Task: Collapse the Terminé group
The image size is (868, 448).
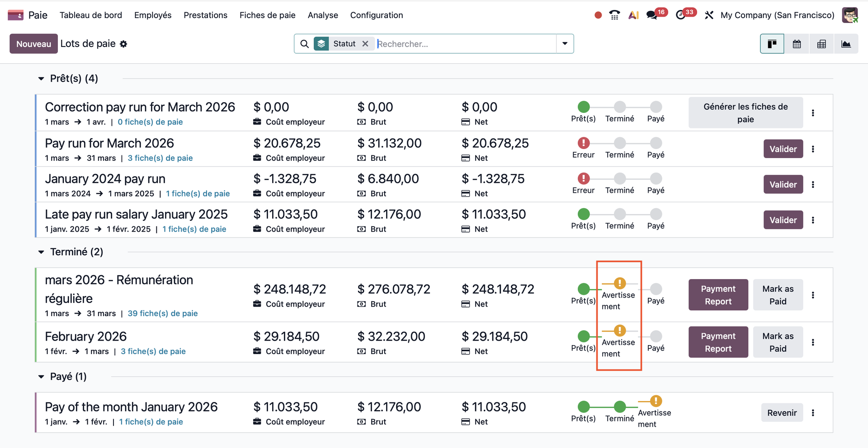Action: (x=41, y=252)
